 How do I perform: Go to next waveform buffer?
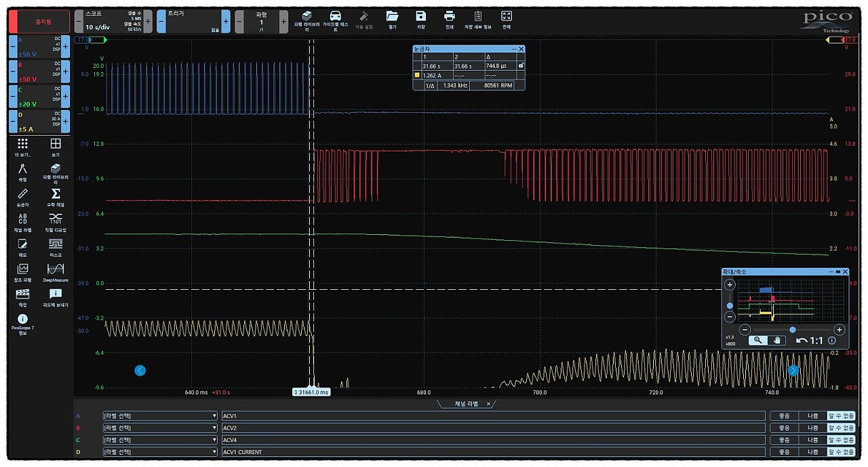point(283,22)
